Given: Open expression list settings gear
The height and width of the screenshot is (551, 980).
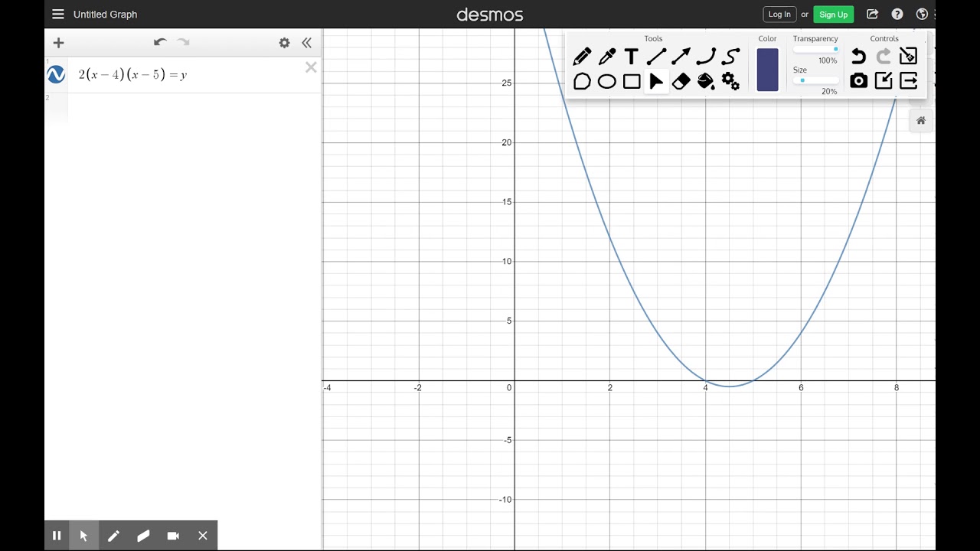Looking at the screenshot, I should point(285,43).
